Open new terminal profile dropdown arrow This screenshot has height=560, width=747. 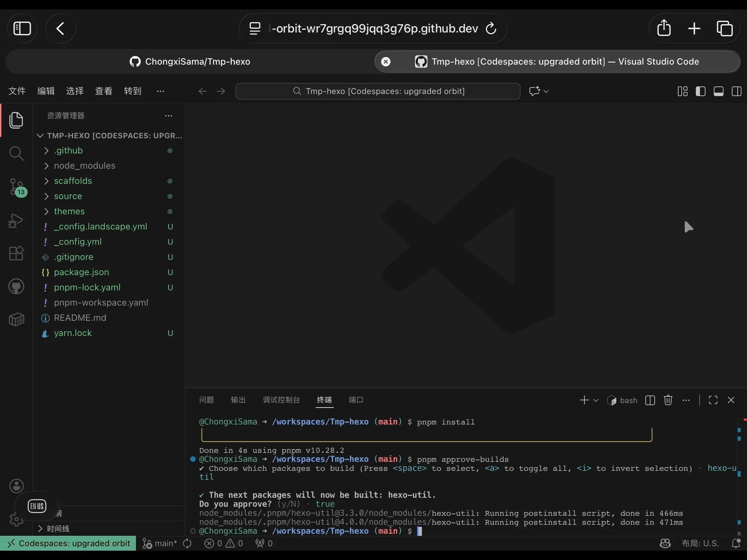(596, 400)
